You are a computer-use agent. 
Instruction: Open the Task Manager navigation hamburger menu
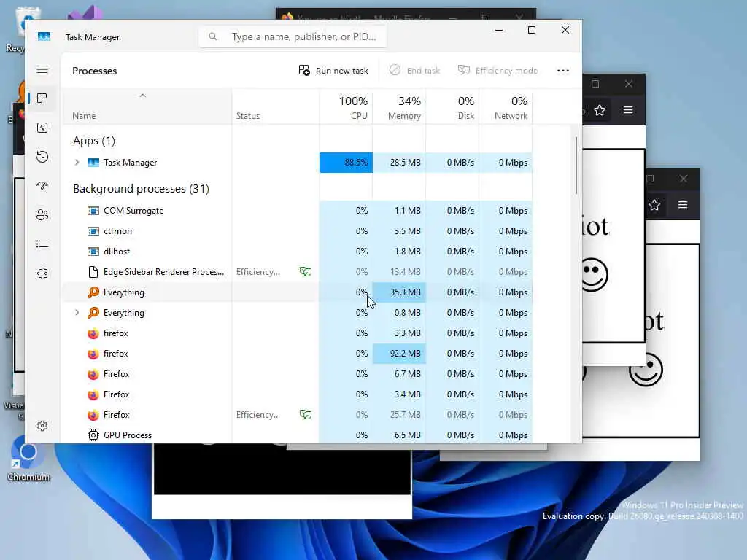pos(42,69)
